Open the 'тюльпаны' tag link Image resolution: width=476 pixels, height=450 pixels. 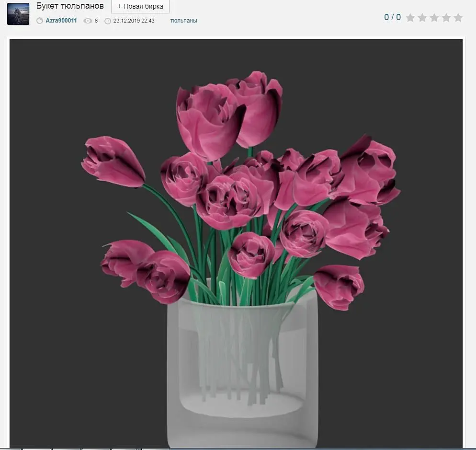click(184, 21)
